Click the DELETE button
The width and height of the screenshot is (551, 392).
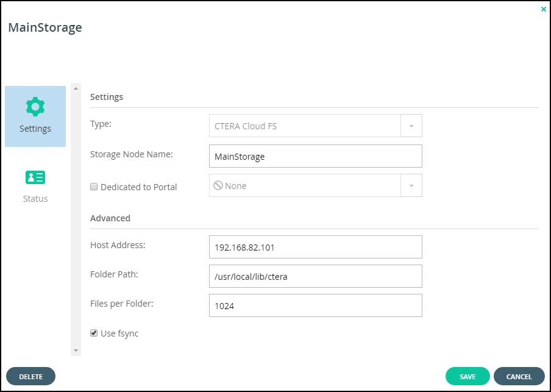coord(31,377)
